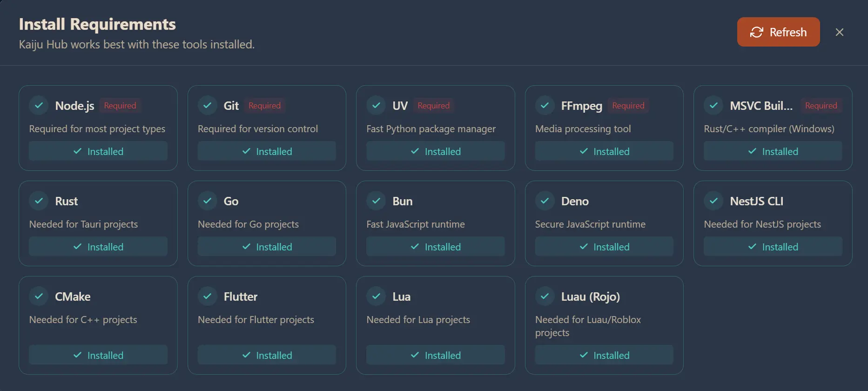
Task: Click the Installed button for CMake
Action: coord(98,355)
